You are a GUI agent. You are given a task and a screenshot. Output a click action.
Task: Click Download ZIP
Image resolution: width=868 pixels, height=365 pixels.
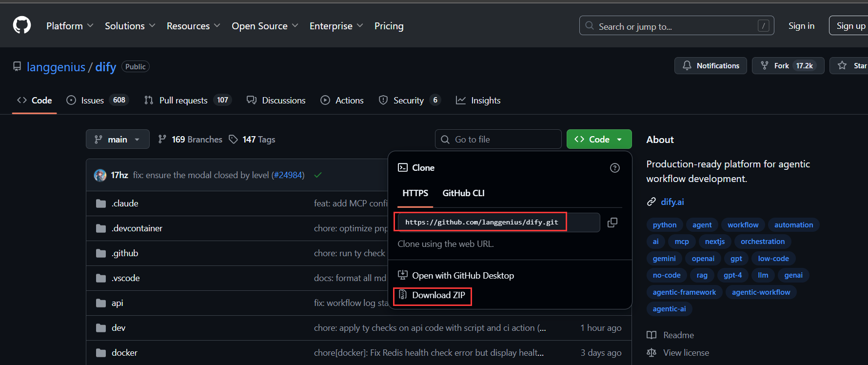pos(438,295)
